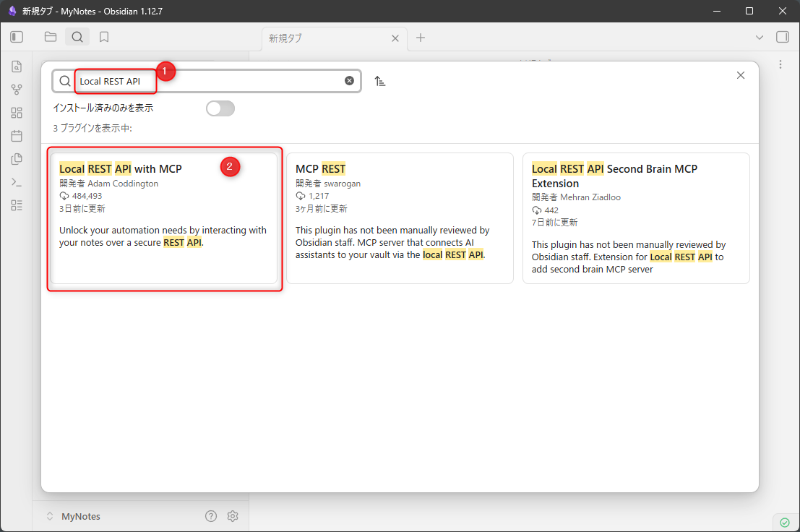Open daily note calendar icon
Screen dimensions: 800x532
tap(17, 136)
